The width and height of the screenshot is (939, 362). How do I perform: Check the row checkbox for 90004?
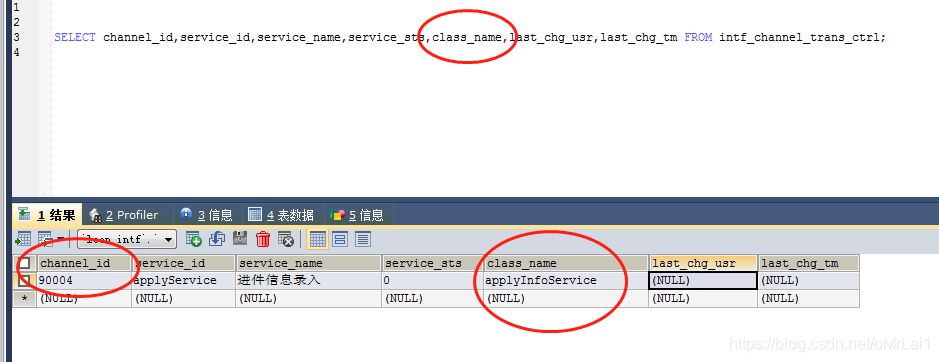tap(25, 280)
